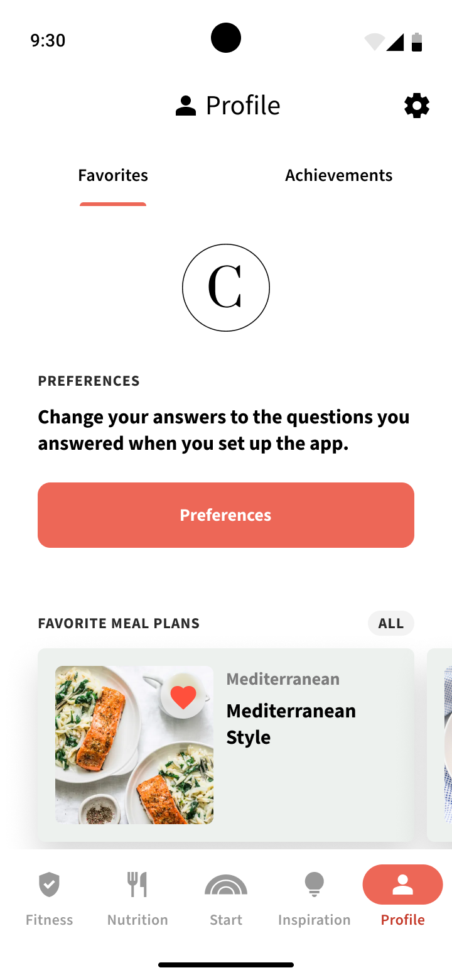The image size is (452, 980).
Task: Switch to the Achievements tab
Action: 338,175
